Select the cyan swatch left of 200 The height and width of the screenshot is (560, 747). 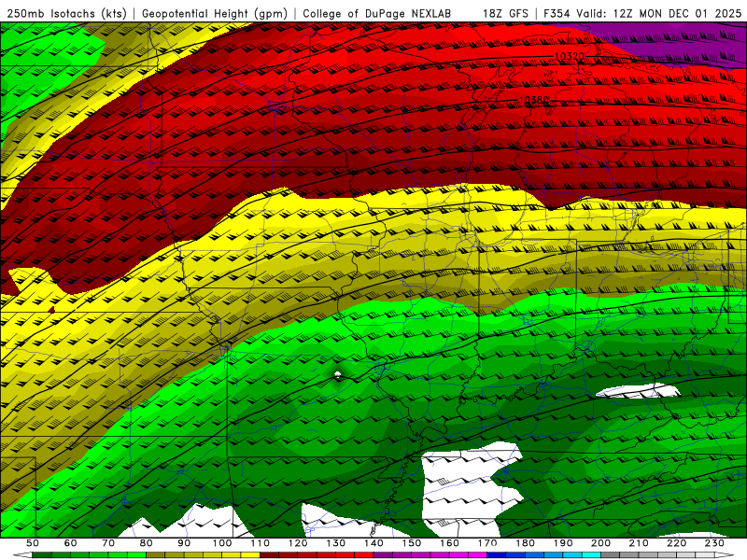[x=592, y=554]
